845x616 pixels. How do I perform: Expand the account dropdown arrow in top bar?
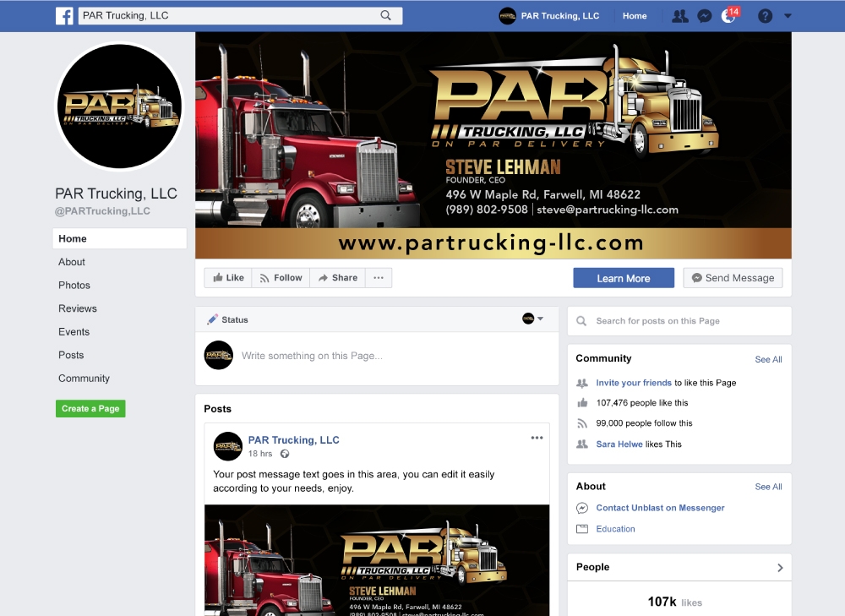(x=788, y=16)
